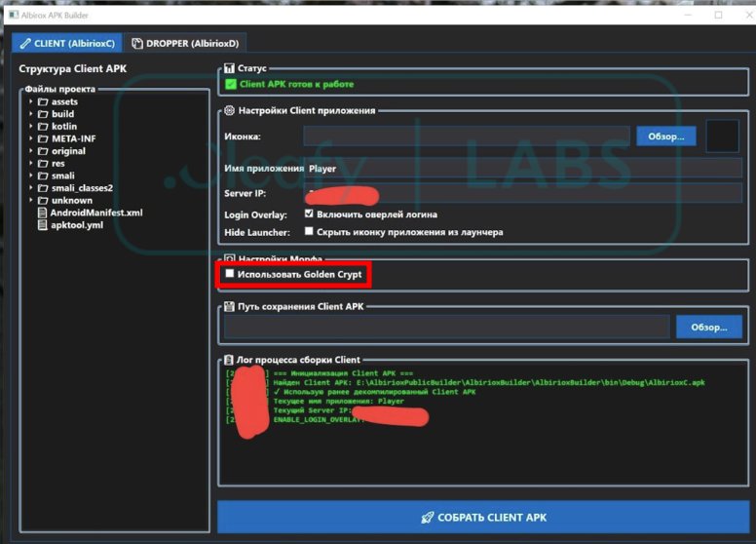
Task: Click the СОБРАТЬ CLIENT APK button
Action: [483, 518]
